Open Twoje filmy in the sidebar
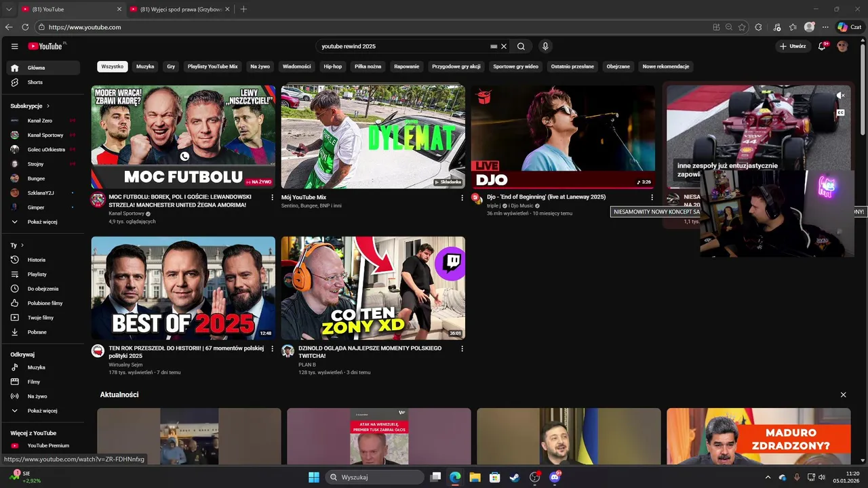The width and height of the screenshot is (868, 488). 43,317
